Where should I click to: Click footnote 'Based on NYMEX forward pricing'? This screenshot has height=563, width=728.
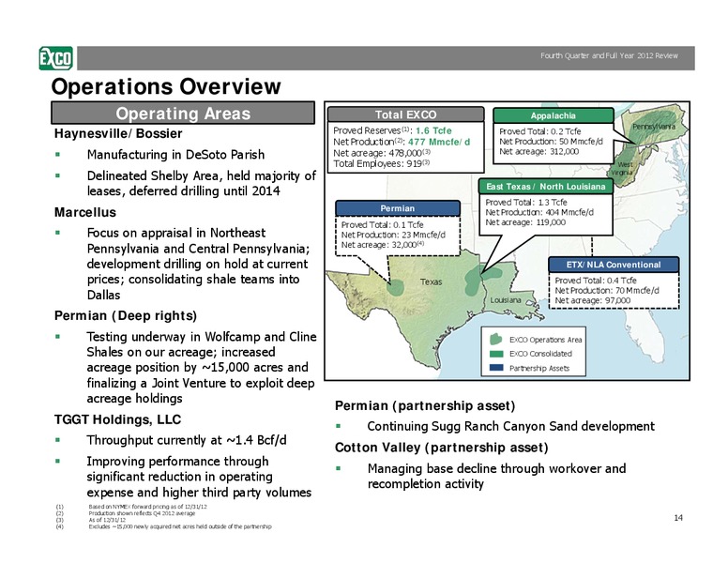(x=147, y=507)
